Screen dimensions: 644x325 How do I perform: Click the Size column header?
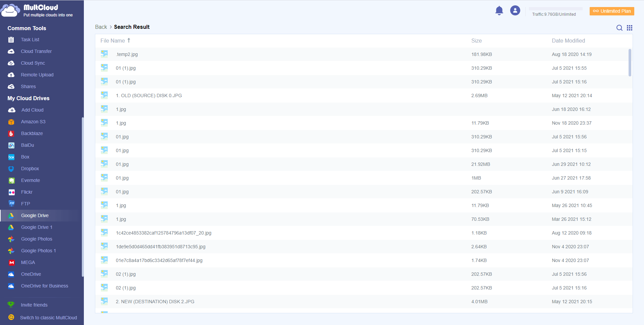pyautogui.click(x=477, y=41)
